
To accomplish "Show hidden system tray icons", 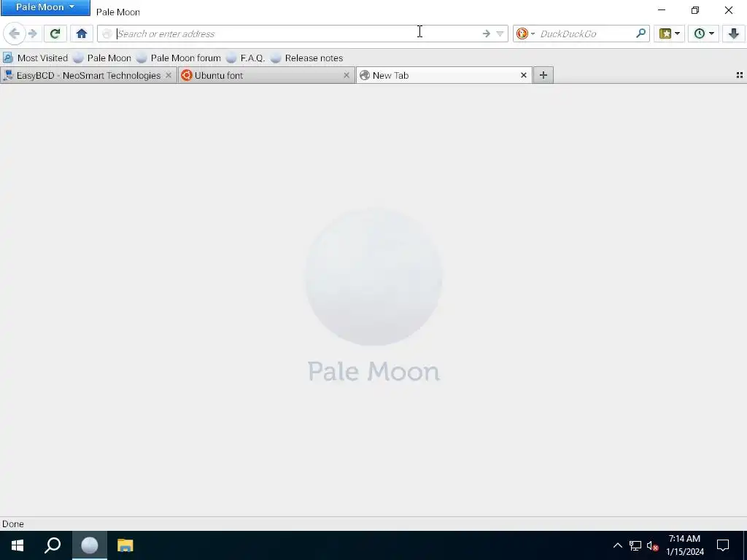I will 617,545.
